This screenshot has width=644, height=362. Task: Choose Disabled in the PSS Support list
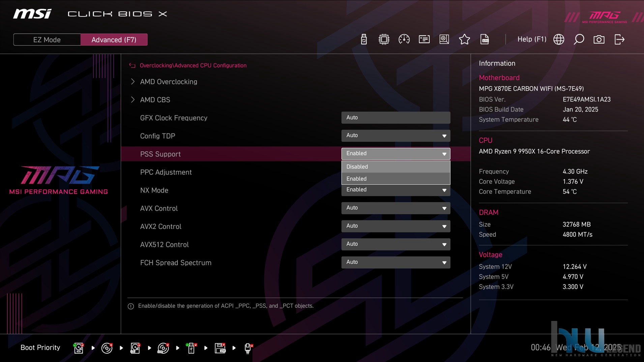click(x=396, y=167)
